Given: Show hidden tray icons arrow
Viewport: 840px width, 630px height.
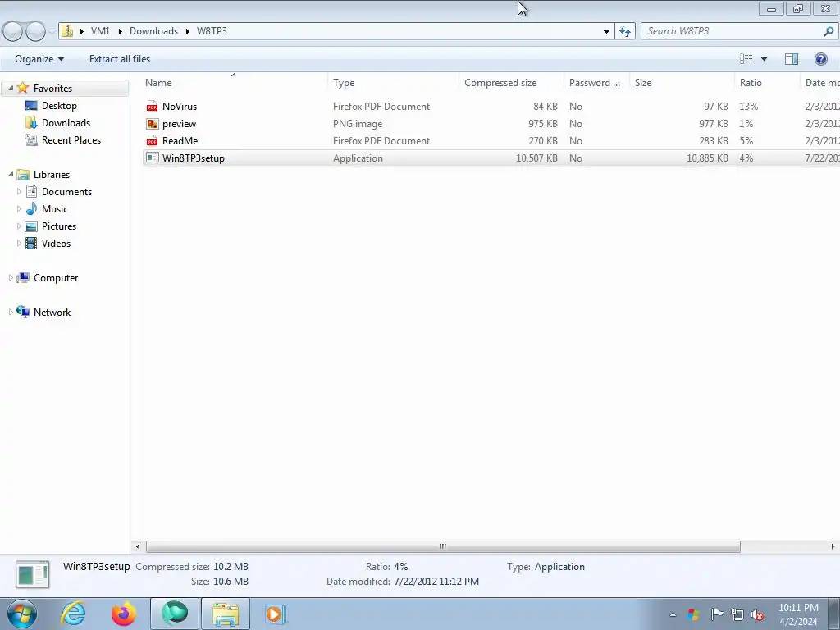Looking at the screenshot, I should tap(673, 615).
